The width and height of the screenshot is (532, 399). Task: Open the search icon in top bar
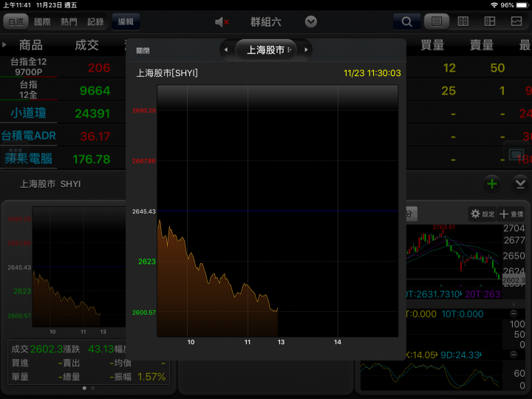click(x=406, y=21)
